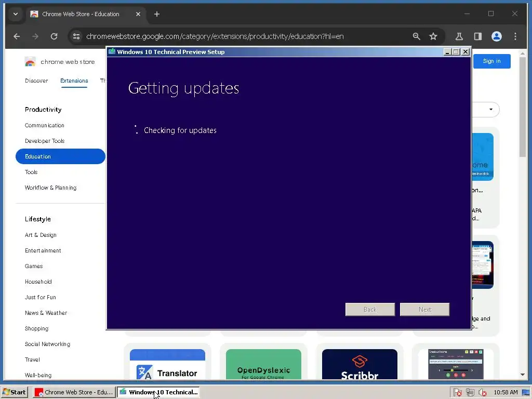Bookmark this page with the star icon
The width and height of the screenshot is (532, 399).
click(433, 36)
